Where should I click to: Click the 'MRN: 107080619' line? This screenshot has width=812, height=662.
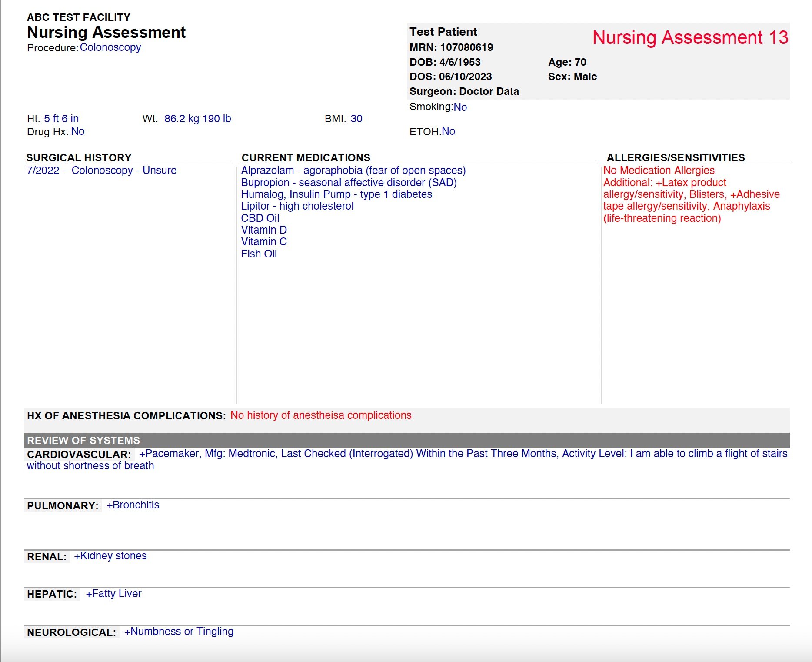tap(451, 47)
